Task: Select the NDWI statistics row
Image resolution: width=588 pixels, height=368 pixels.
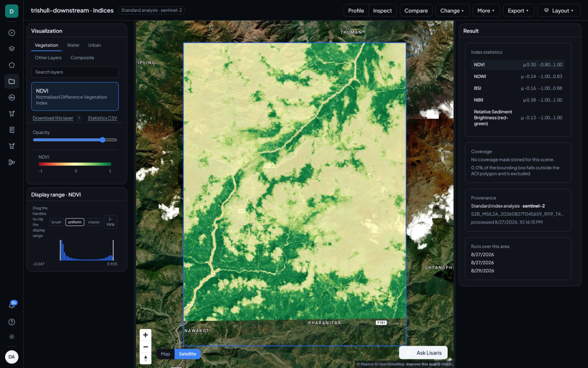Action: [x=518, y=77]
